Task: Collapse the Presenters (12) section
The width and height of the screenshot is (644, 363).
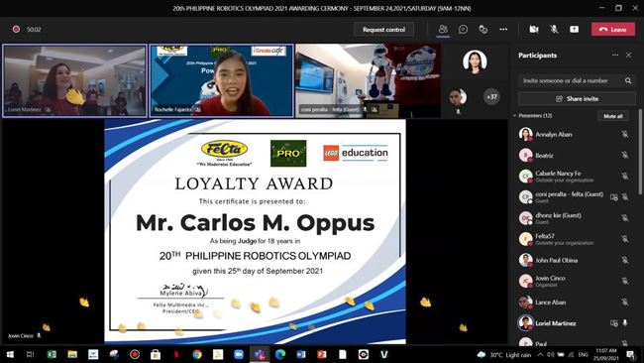Action: click(514, 116)
